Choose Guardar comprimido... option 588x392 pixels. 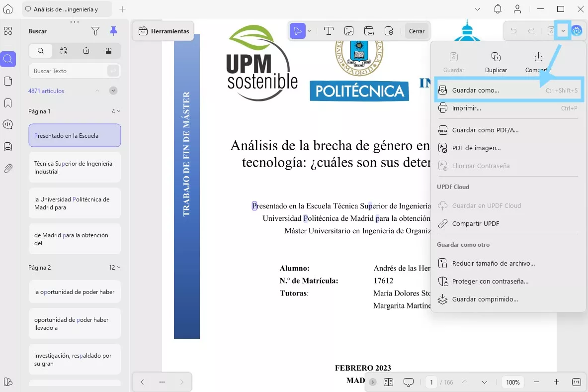point(509,299)
